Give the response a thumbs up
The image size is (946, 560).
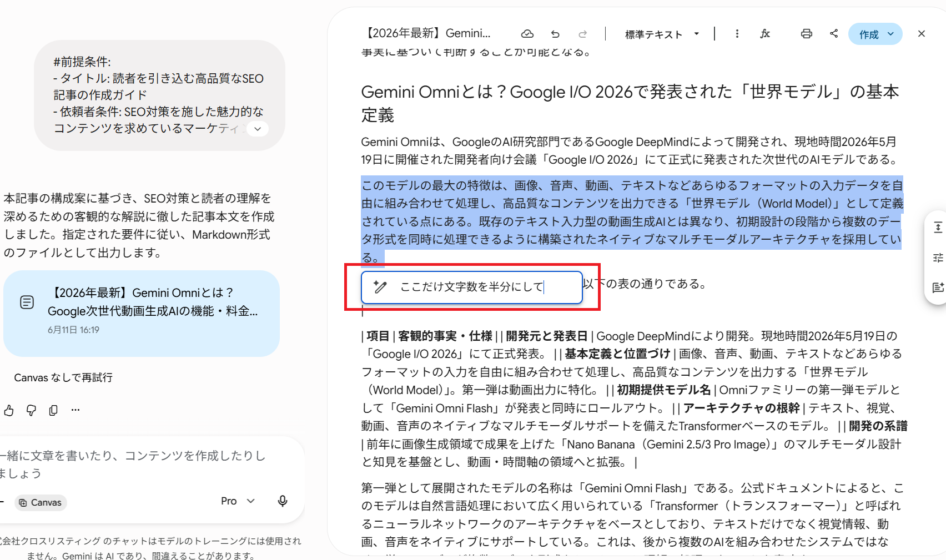(9, 410)
